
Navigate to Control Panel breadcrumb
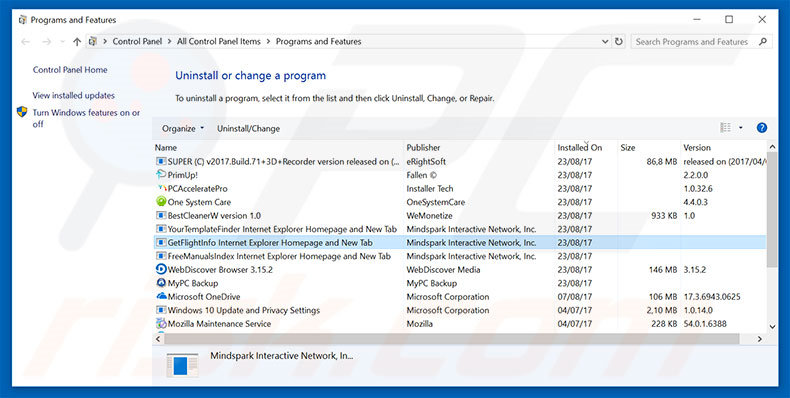pyautogui.click(x=137, y=42)
